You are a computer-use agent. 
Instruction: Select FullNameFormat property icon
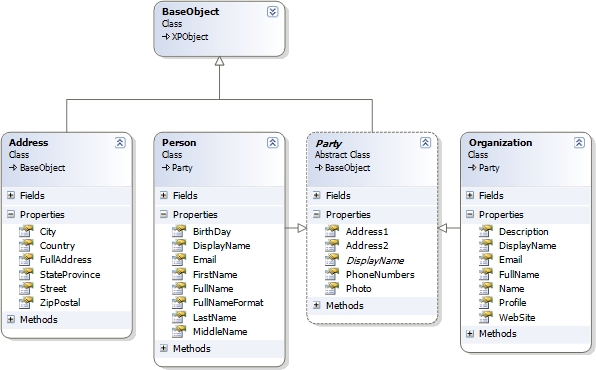(x=179, y=302)
